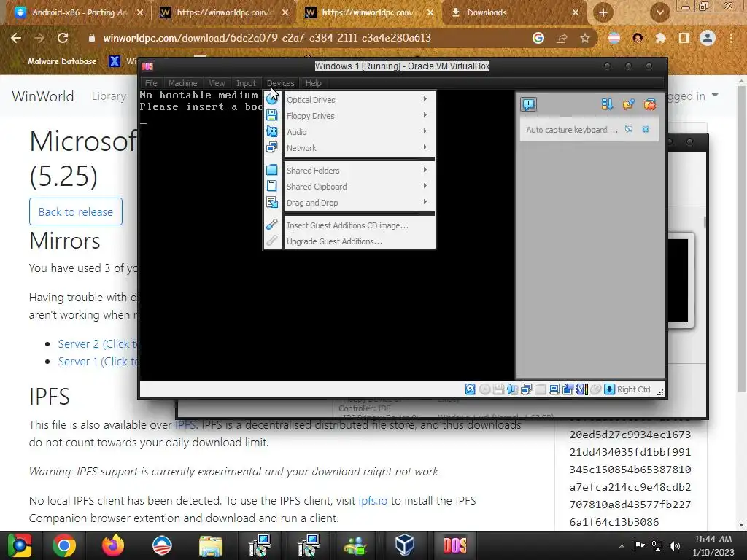Click the hard disk activity status icon
This screenshot has width=747, height=560.
pyautogui.click(x=471, y=389)
